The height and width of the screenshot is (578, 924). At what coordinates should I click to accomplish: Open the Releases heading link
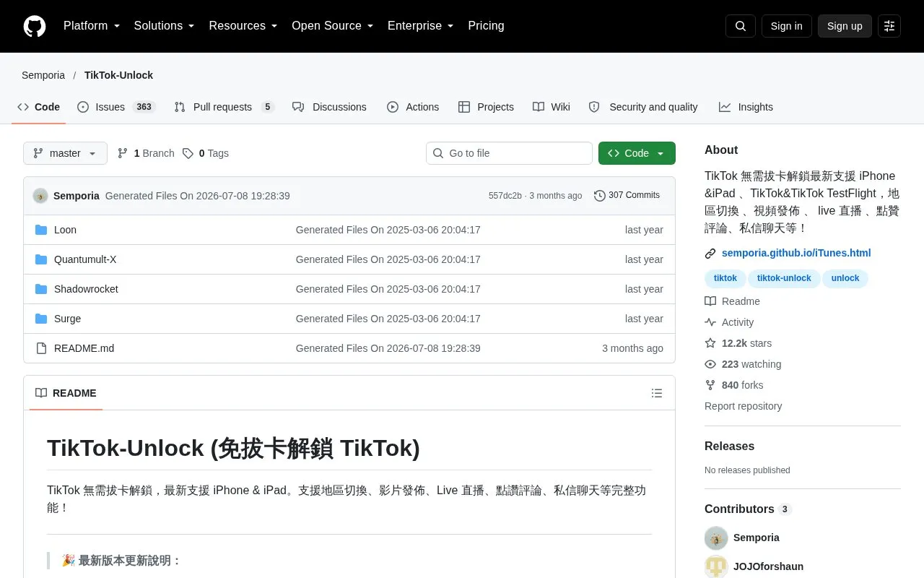coord(729,447)
